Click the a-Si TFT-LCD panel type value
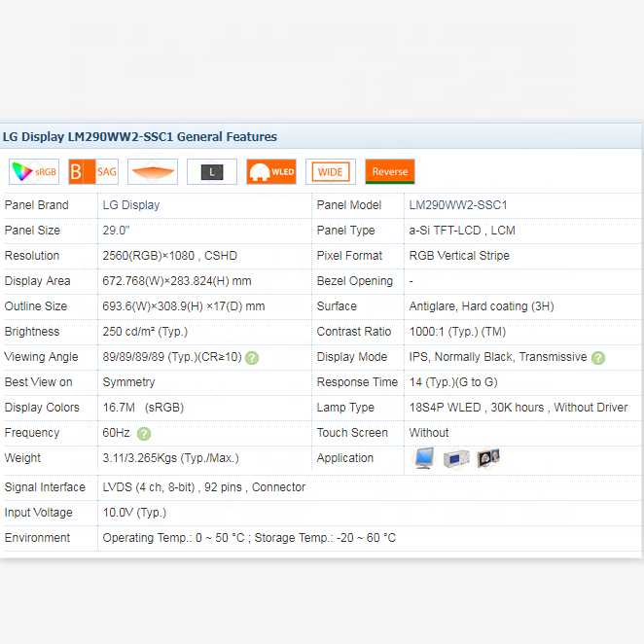Image resolution: width=644 pixels, height=644 pixels. pos(462,231)
